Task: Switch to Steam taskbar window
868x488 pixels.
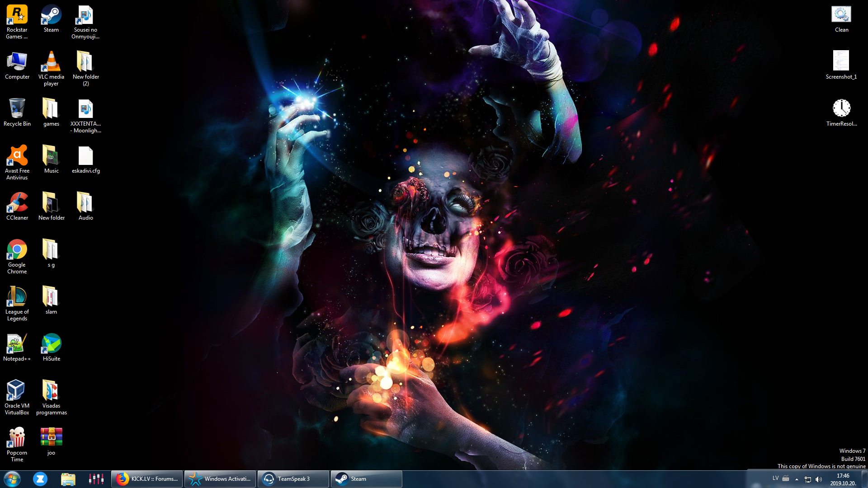Action: tap(367, 479)
